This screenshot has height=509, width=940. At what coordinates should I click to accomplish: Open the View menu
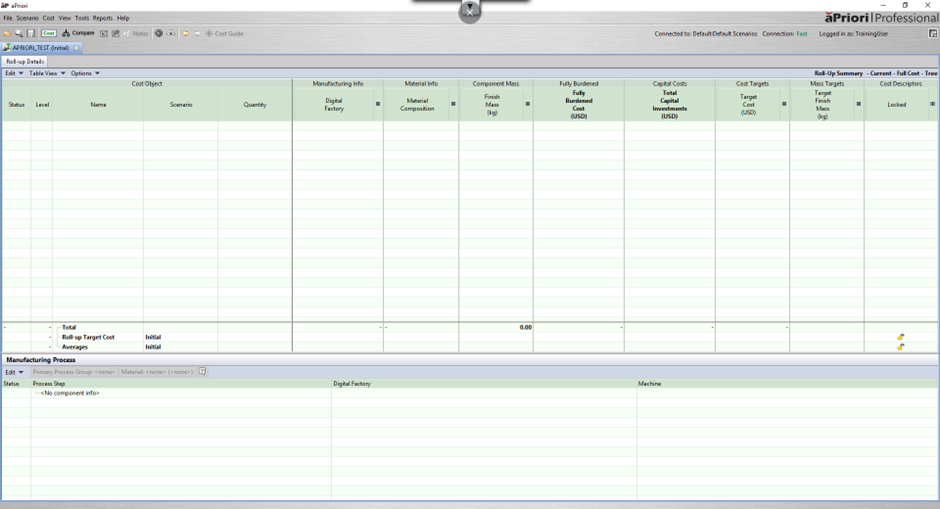coord(65,18)
